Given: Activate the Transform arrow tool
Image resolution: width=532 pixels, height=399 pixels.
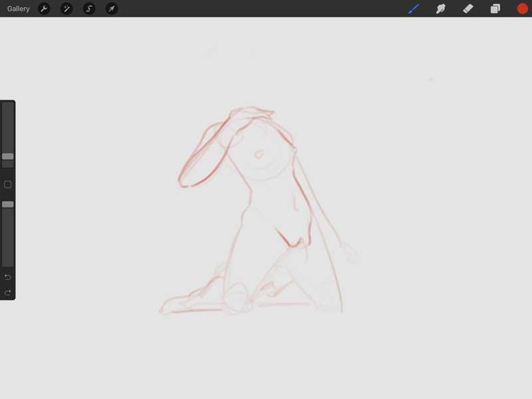Looking at the screenshot, I should [x=112, y=9].
